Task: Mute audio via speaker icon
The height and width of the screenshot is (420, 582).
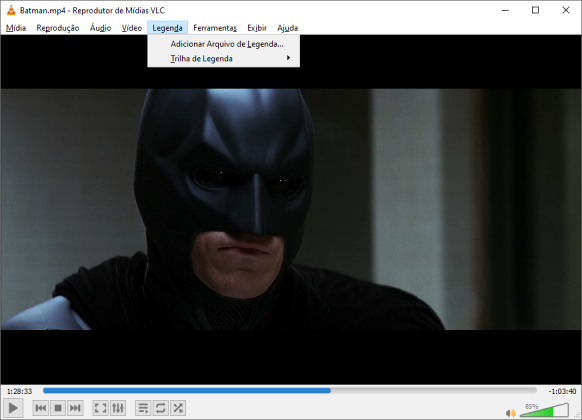Action: pos(510,413)
